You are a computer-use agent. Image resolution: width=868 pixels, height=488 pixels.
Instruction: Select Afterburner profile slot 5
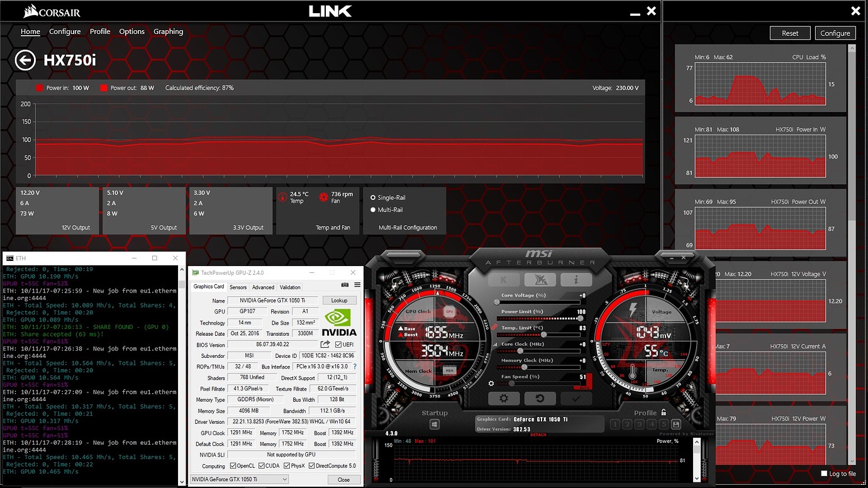tap(663, 425)
